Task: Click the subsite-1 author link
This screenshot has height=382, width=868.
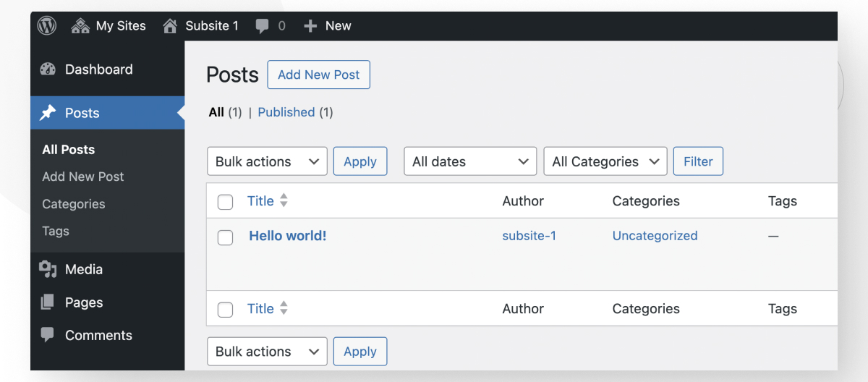Action: [x=529, y=236]
